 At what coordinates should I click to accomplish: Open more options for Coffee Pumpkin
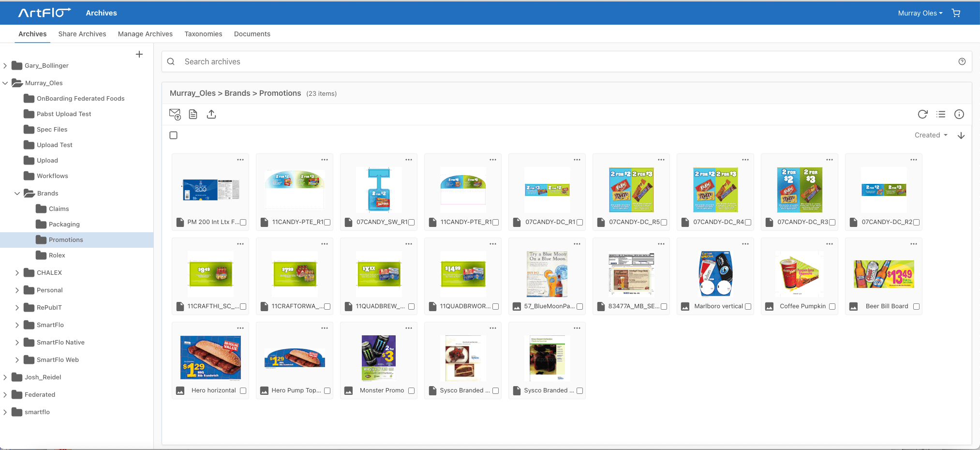830,244
